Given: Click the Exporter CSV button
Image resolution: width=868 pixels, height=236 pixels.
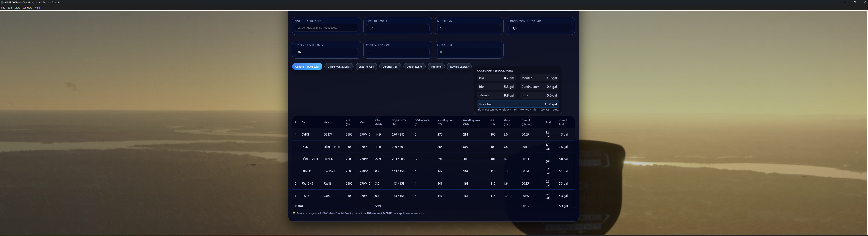Looking at the screenshot, I should coord(366,67).
